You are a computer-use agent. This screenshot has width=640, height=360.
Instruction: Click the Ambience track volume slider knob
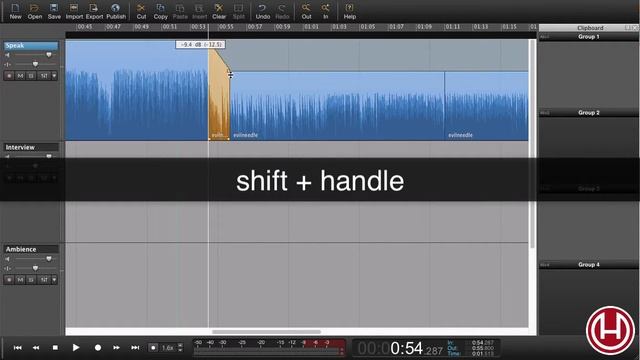49,259
